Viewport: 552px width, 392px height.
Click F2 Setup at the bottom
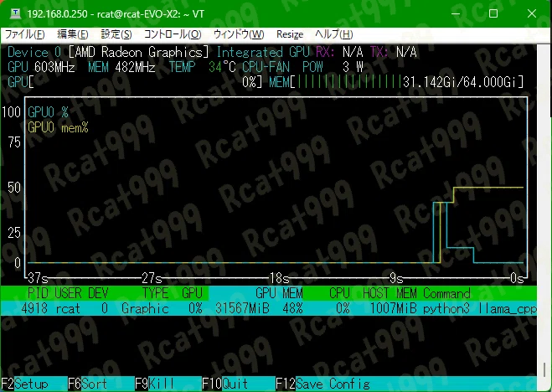[x=24, y=384]
